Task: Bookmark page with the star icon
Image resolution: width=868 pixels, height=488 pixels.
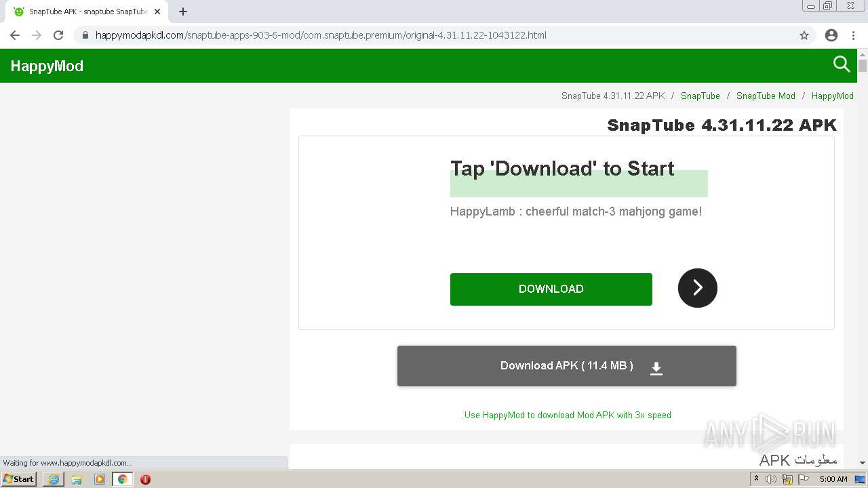Action: coord(804,35)
